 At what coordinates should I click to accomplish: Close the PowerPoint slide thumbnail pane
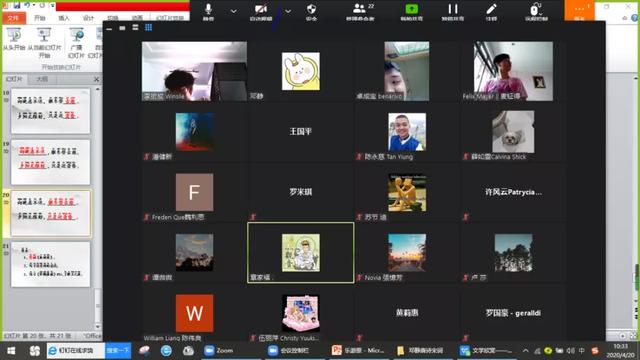click(x=97, y=79)
